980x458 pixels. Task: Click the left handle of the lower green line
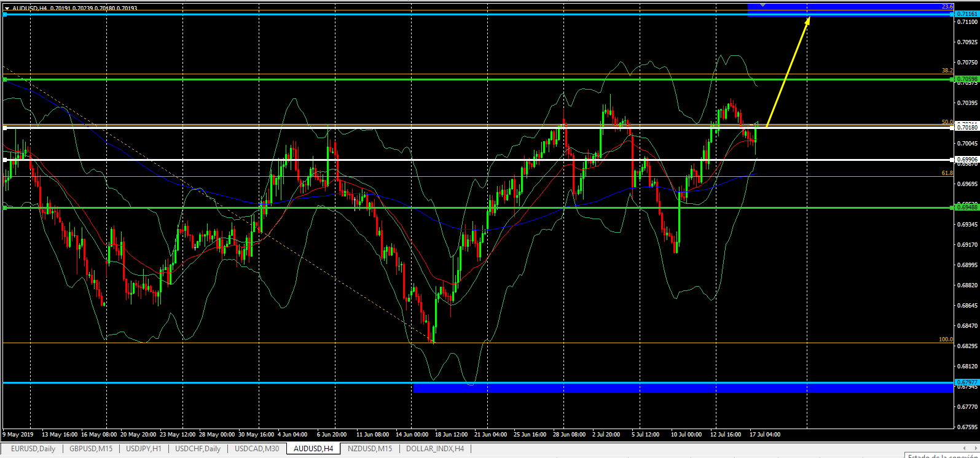[4, 208]
